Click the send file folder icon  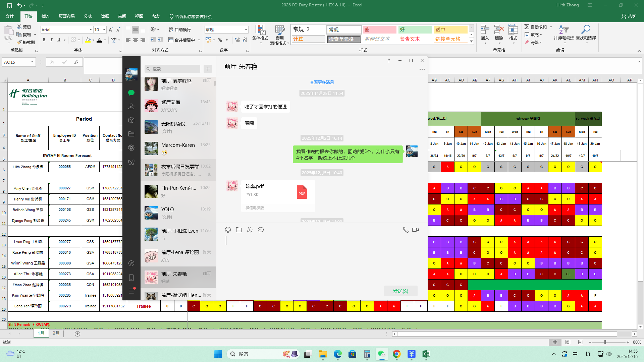pos(239,230)
